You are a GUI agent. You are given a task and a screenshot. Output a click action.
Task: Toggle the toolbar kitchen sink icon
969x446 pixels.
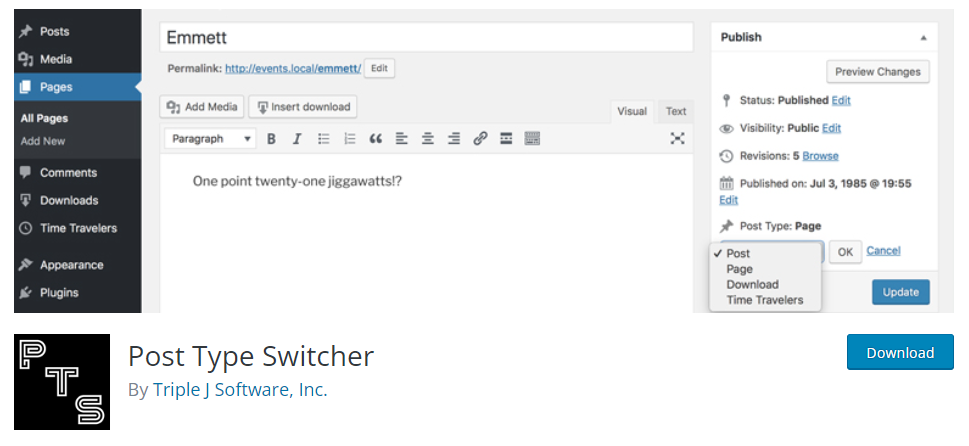pyautogui.click(x=532, y=139)
